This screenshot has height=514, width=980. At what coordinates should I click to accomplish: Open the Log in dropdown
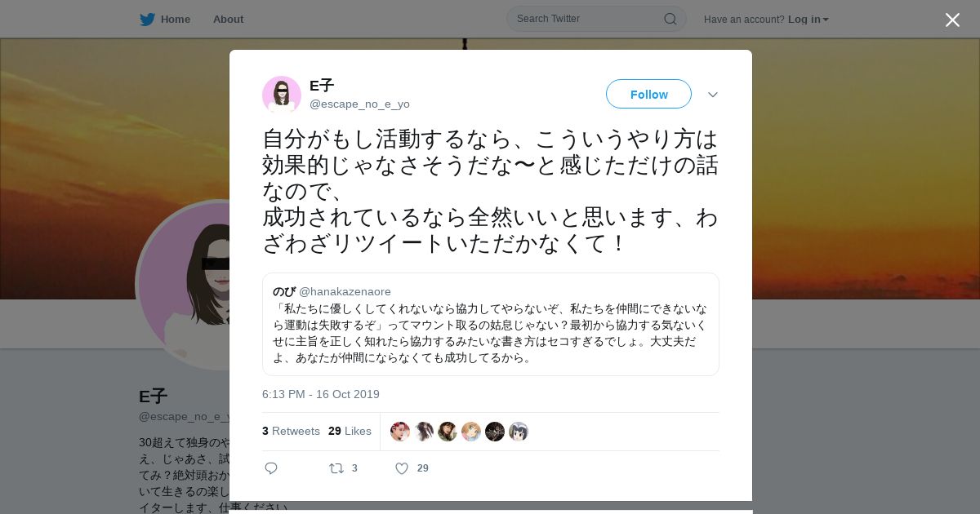[x=808, y=19]
